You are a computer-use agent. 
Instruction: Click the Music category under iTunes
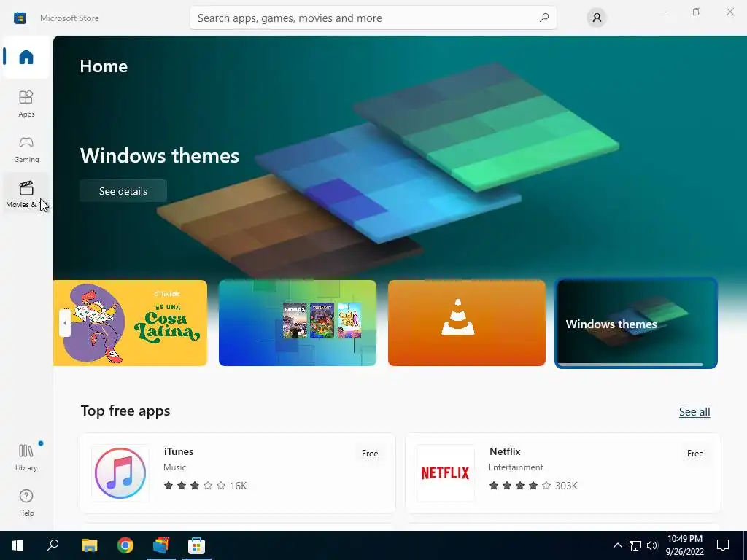tap(175, 467)
